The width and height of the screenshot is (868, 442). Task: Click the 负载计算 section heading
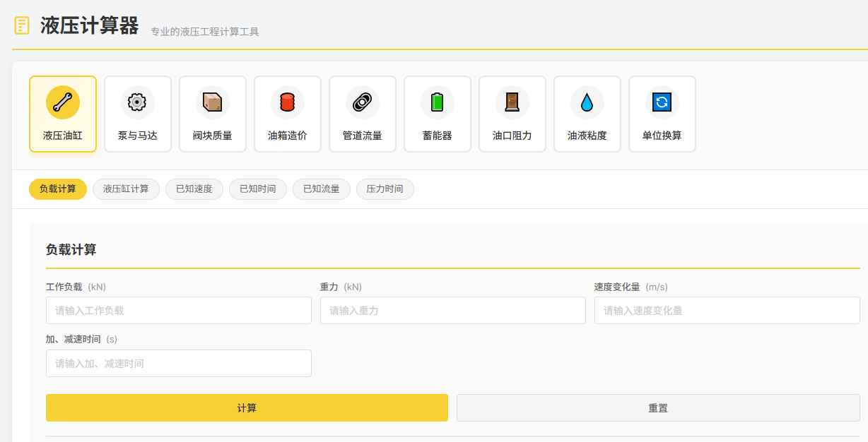tap(71, 249)
